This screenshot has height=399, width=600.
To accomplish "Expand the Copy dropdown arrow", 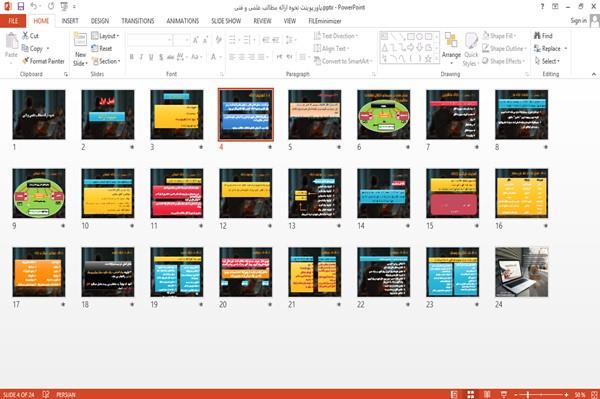I will coord(48,49).
